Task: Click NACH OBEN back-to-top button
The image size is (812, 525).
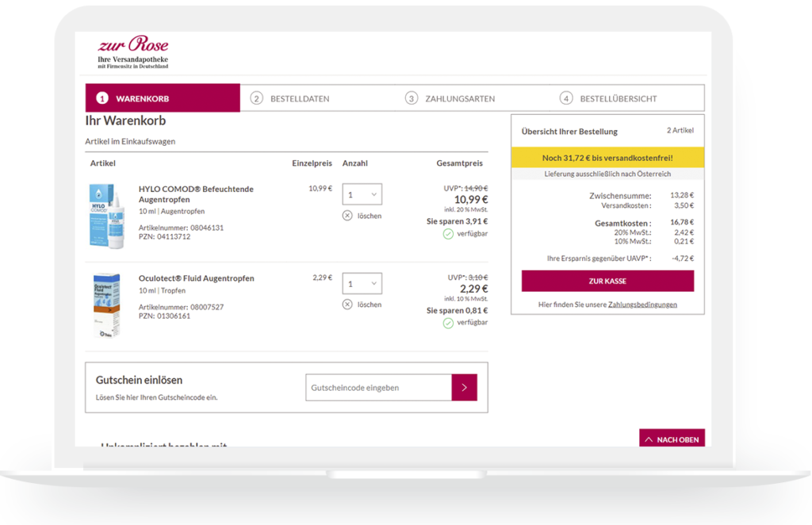Action: [x=672, y=439]
